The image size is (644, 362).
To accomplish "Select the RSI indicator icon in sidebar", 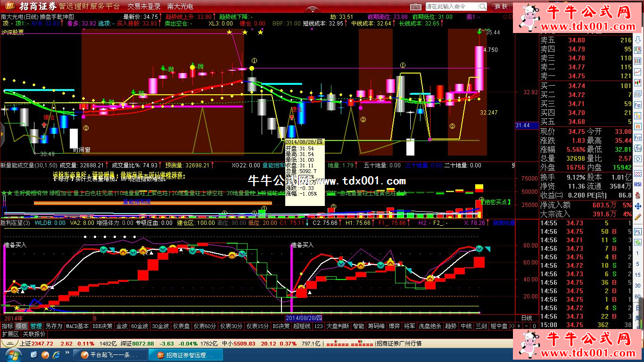I will pyautogui.click(x=638, y=184).
